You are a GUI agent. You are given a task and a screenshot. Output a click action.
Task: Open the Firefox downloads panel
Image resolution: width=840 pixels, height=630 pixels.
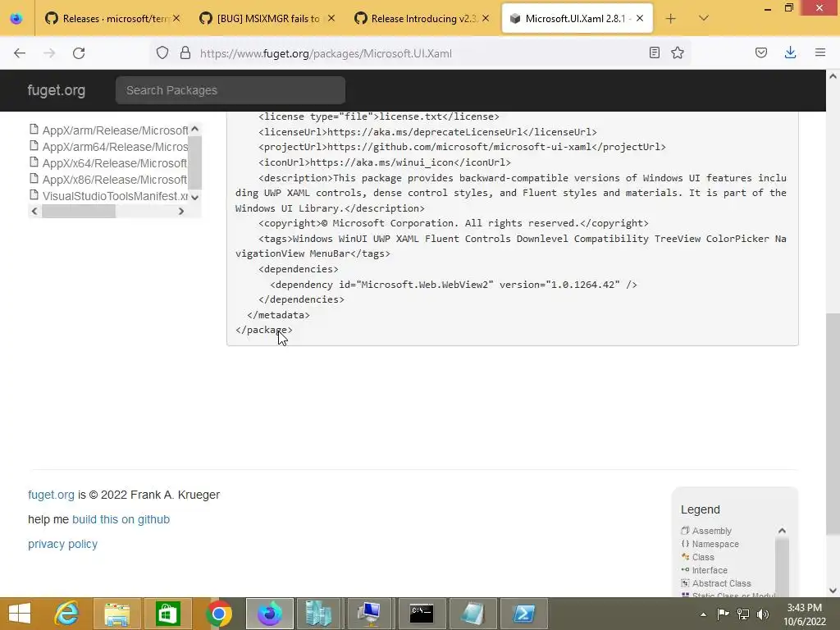pyautogui.click(x=790, y=52)
